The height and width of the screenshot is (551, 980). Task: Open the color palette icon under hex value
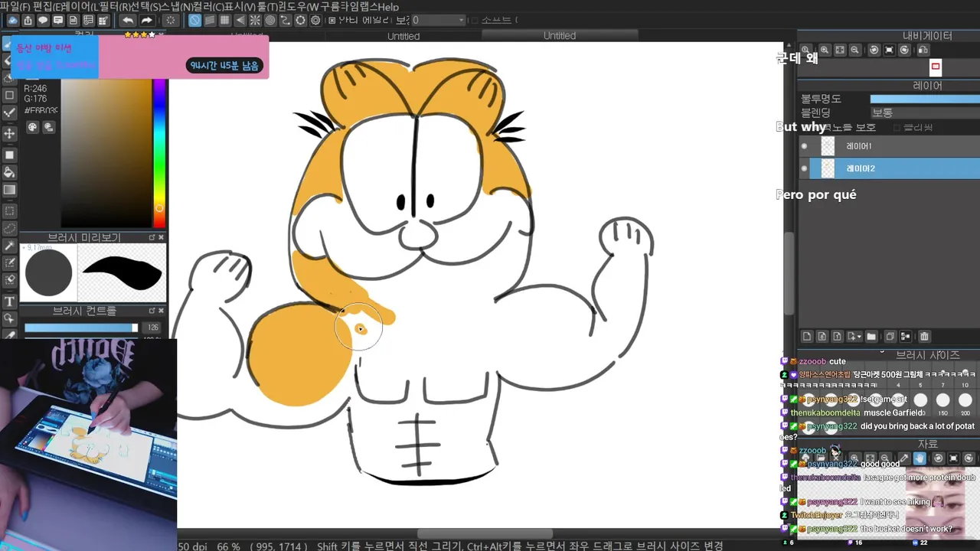point(32,128)
